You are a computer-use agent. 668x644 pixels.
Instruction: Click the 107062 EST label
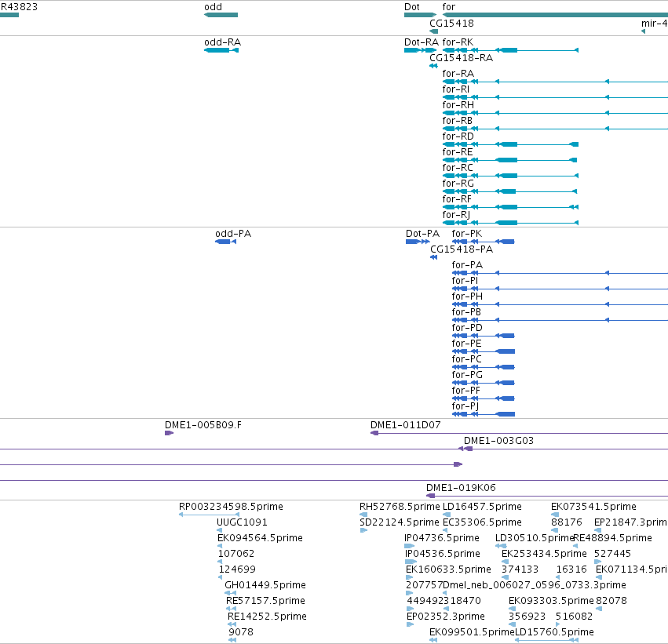pos(236,554)
